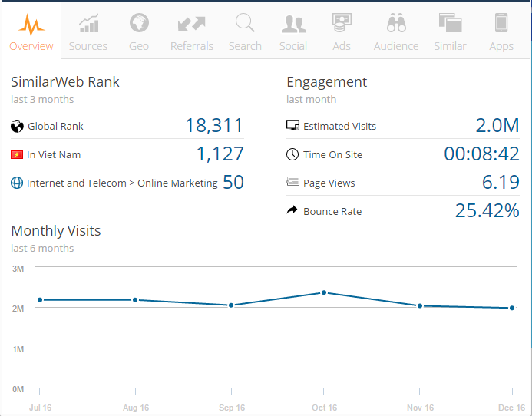Screen dimensions: 532x416
Task: Click the Ads money icon
Action: [x=342, y=23]
